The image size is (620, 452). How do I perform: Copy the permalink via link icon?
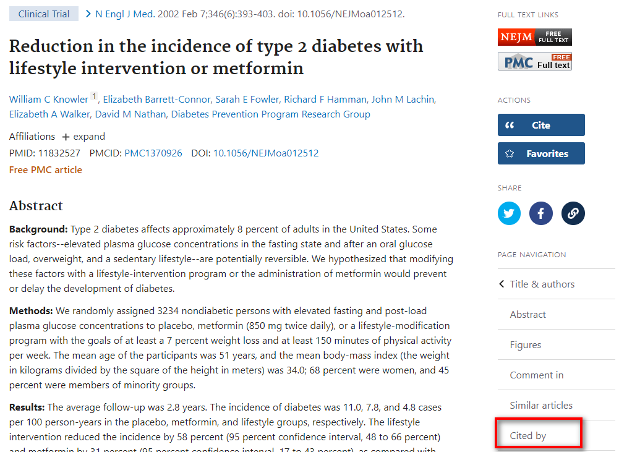pos(573,213)
